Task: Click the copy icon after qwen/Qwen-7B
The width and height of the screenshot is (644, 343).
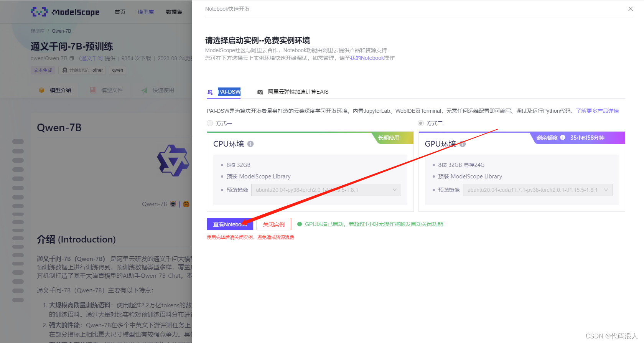Action: tap(72, 58)
